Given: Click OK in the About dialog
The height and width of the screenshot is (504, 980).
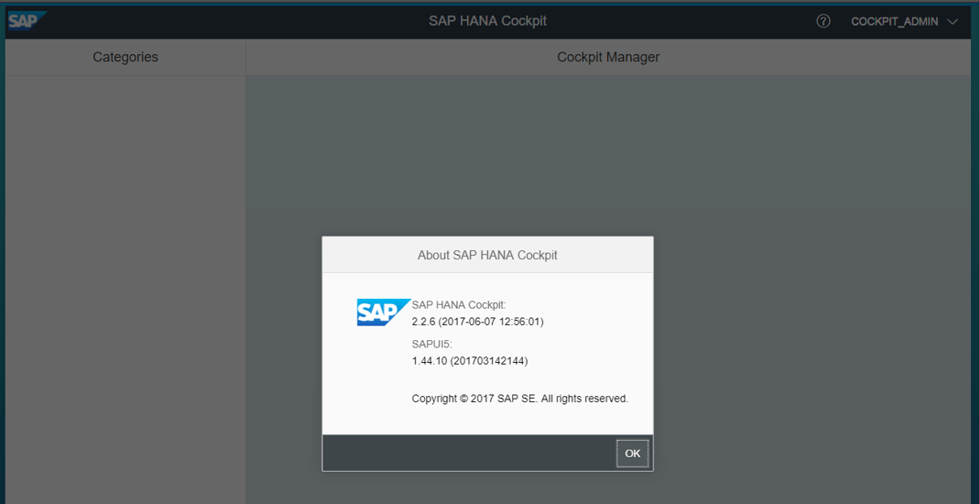Looking at the screenshot, I should pos(633,454).
